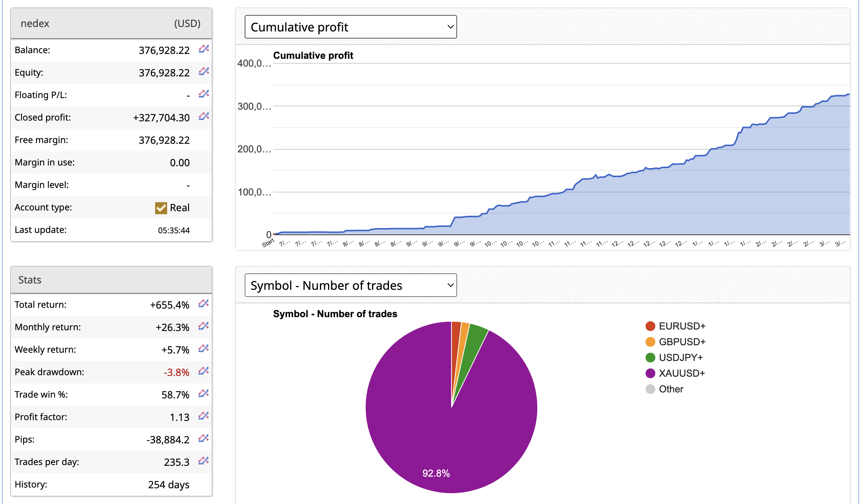Open the Profit factor chart icon
This screenshot has width=864, height=504.
203,416
